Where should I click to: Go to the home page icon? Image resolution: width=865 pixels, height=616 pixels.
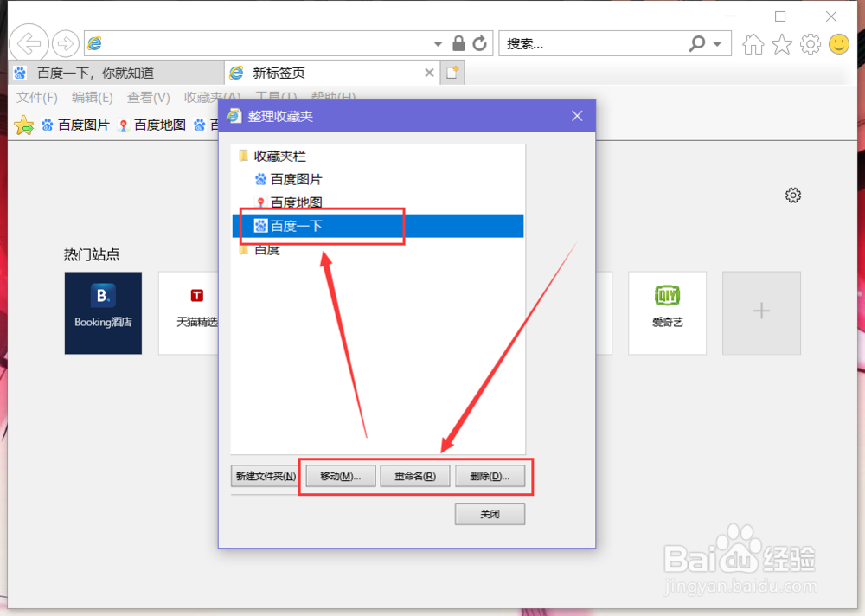753,44
